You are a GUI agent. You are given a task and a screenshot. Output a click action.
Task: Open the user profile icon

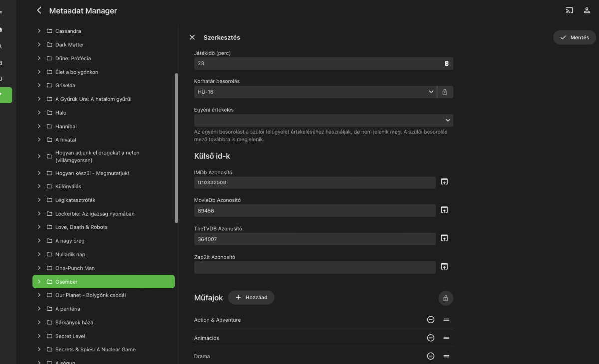(x=587, y=10)
